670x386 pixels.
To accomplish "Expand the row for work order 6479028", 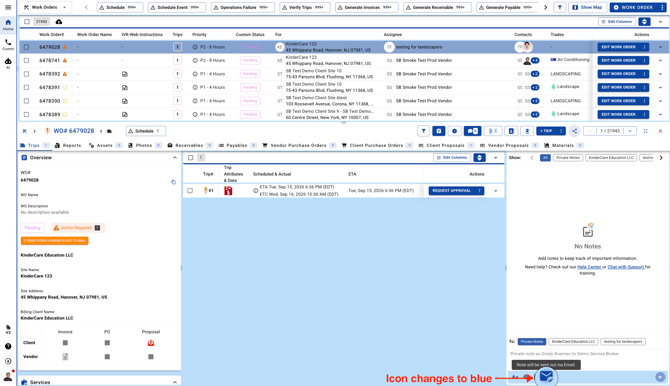I will [660, 47].
